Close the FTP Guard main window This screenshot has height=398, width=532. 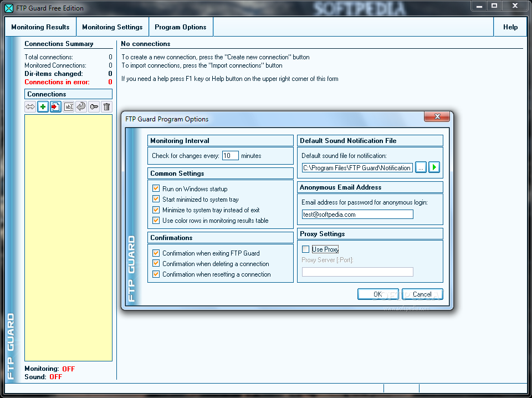click(x=515, y=6)
